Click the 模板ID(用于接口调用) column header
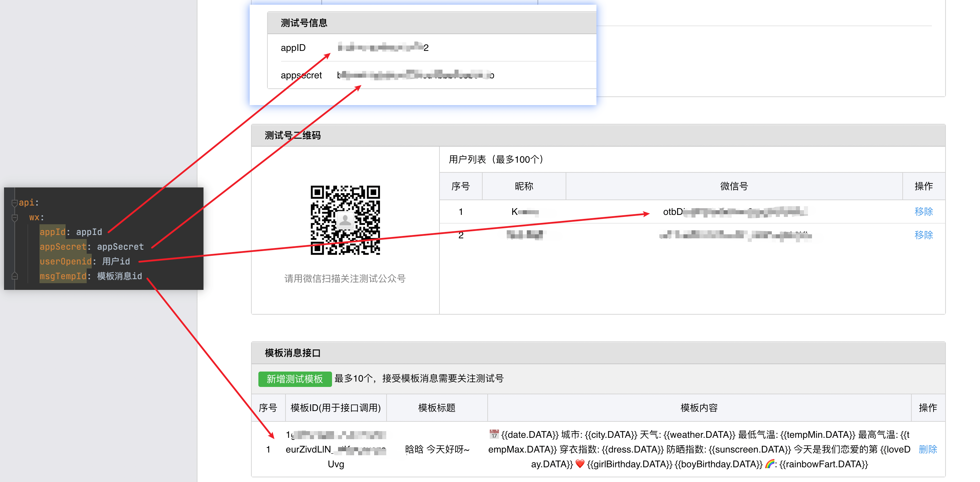 [x=336, y=408]
